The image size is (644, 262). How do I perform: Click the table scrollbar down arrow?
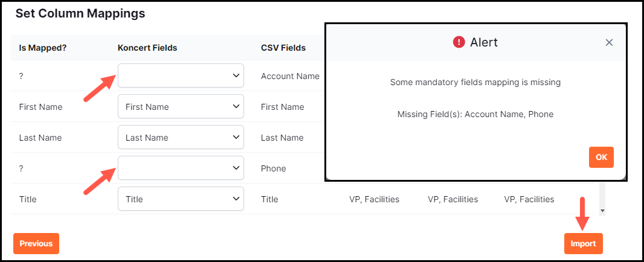602,211
